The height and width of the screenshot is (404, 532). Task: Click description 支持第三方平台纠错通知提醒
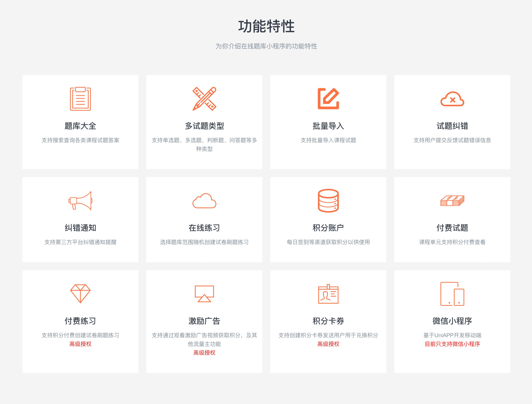pyautogui.click(x=80, y=242)
